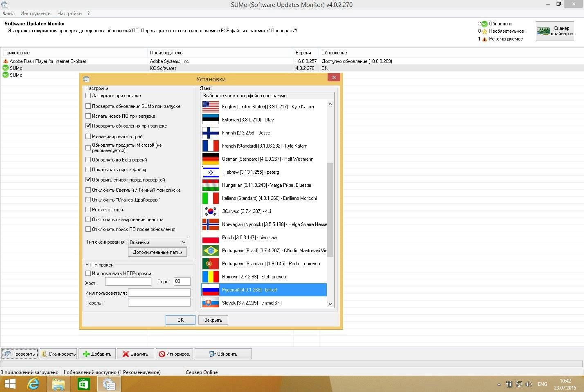Enable 'Минимизировать в трей' option
584x392 pixels.
pos(88,137)
